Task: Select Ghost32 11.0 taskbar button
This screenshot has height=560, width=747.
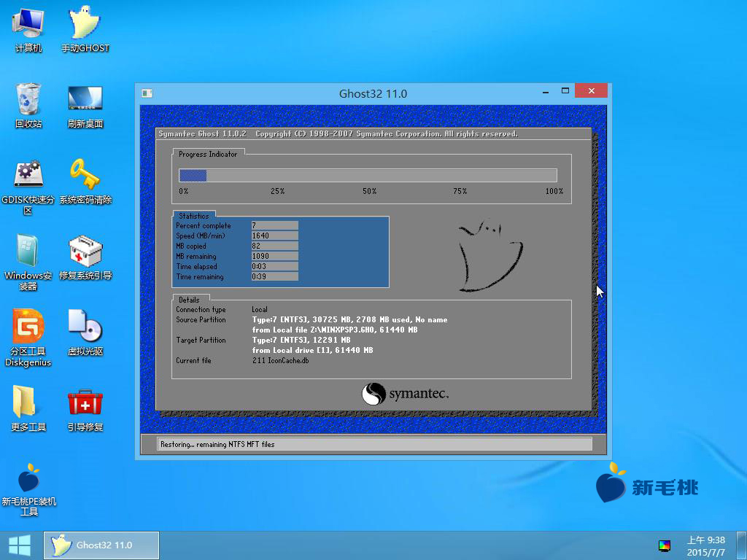Action: pyautogui.click(x=101, y=545)
